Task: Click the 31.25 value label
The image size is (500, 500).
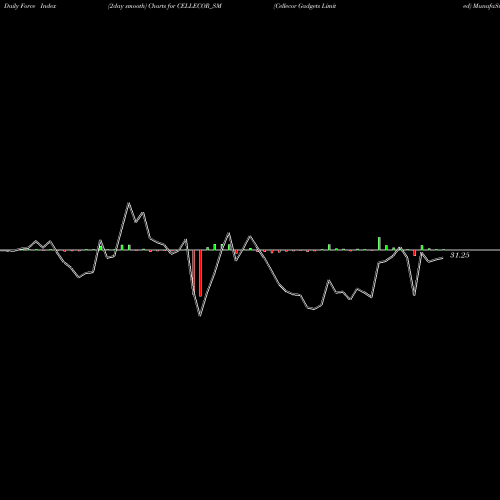Action: [x=460, y=255]
